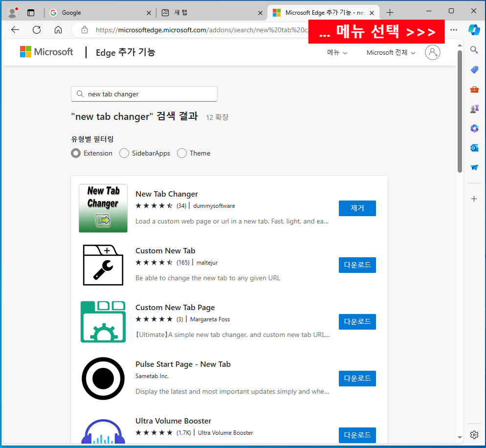Open the Shopping tag sidebar icon
Image resolution: width=486 pixels, height=448 pixels.
tap(474, 69)
